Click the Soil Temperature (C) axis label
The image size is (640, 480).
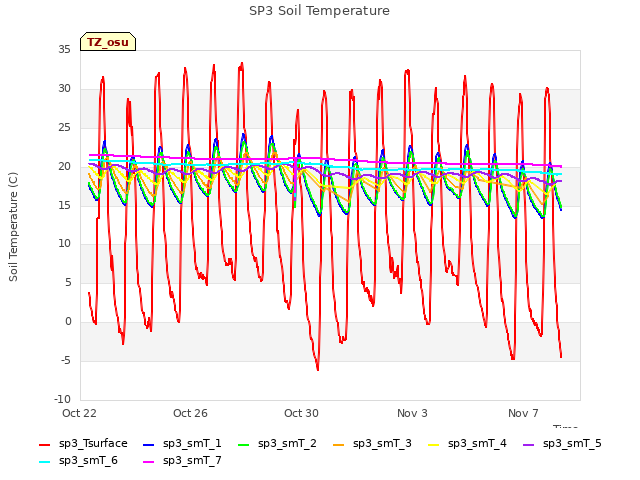point(13,227)
